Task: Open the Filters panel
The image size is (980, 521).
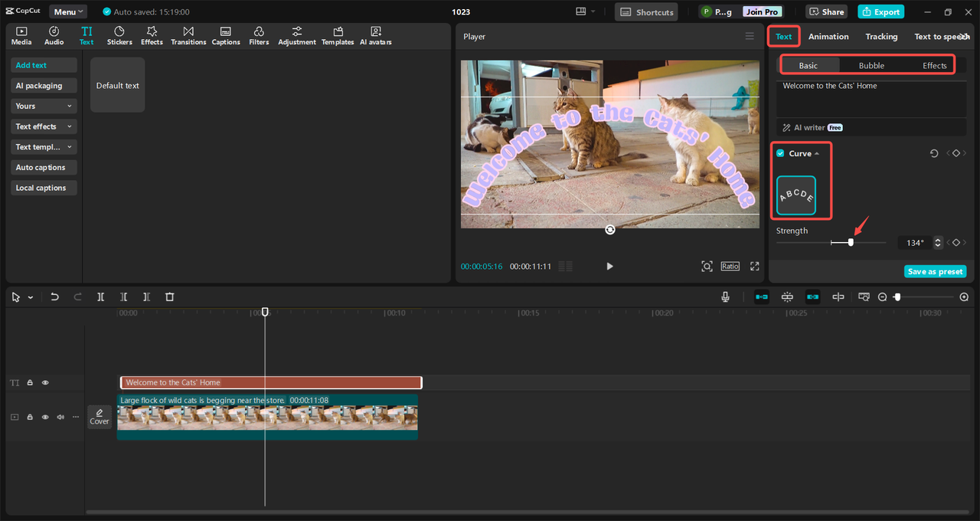Action: point(259,35)
